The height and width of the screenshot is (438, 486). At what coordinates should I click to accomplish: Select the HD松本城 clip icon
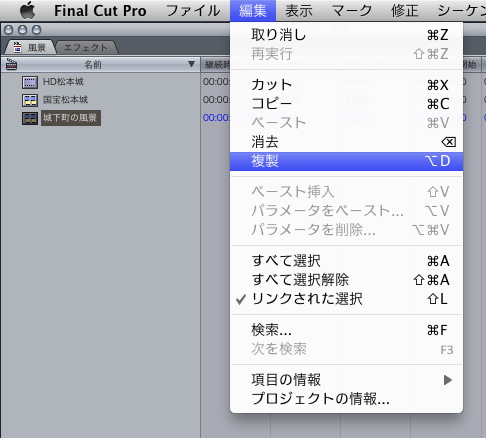point(30,82)
